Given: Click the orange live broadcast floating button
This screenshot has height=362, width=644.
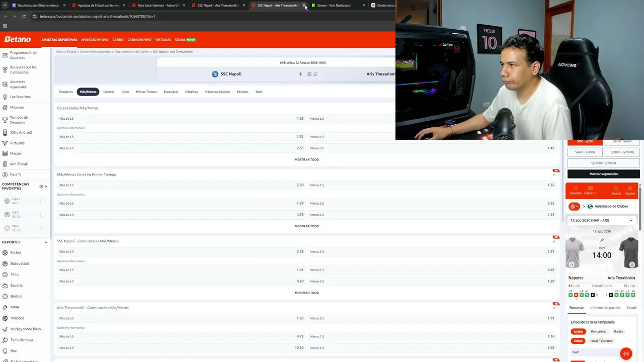Looking at the screenshot, I should coord(626,353).
